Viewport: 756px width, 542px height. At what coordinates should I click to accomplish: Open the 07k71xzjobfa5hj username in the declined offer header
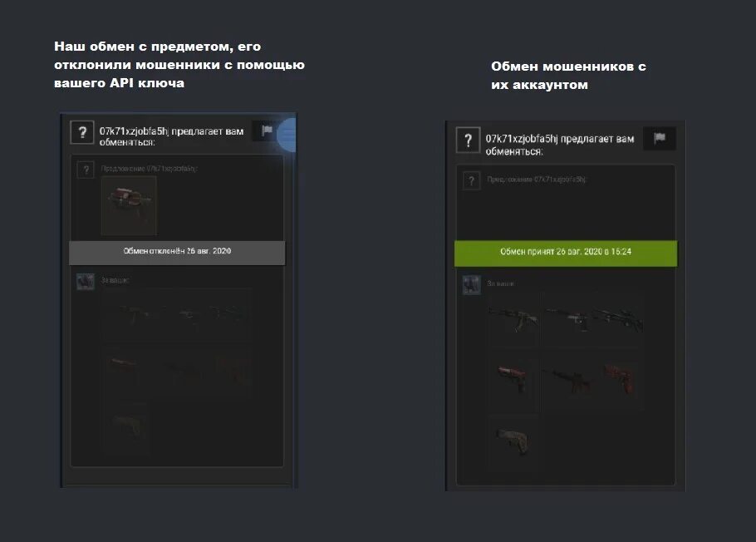click(134, 131)
